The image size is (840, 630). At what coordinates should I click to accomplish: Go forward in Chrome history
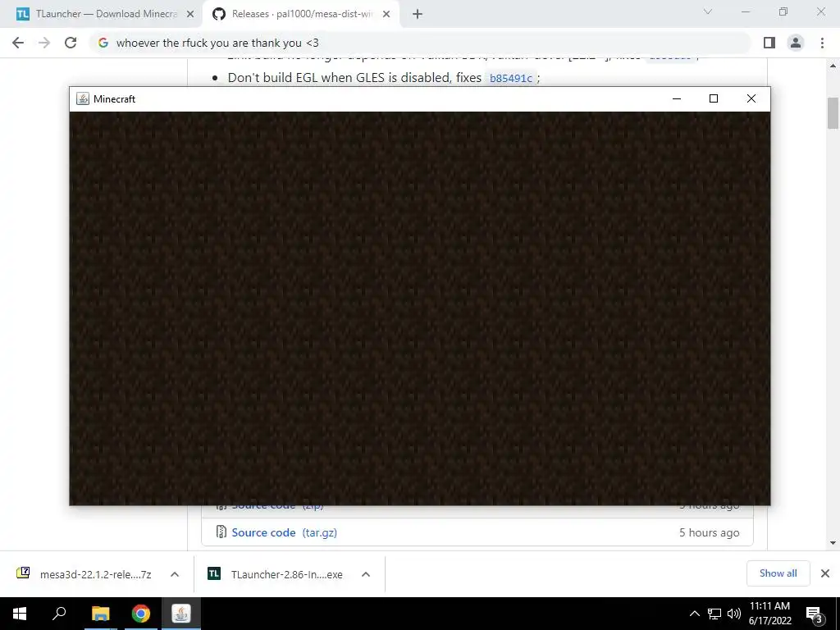point(44,43)
